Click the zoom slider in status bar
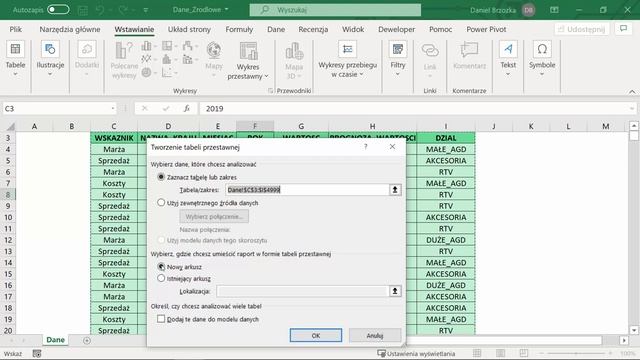640x360 pixels. point(576,353)
